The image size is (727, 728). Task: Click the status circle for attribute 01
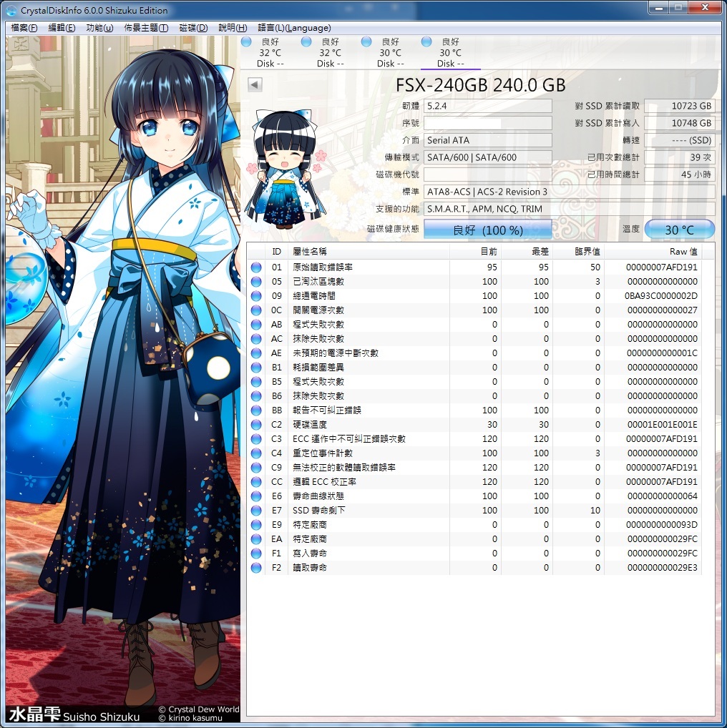(256, 267)
